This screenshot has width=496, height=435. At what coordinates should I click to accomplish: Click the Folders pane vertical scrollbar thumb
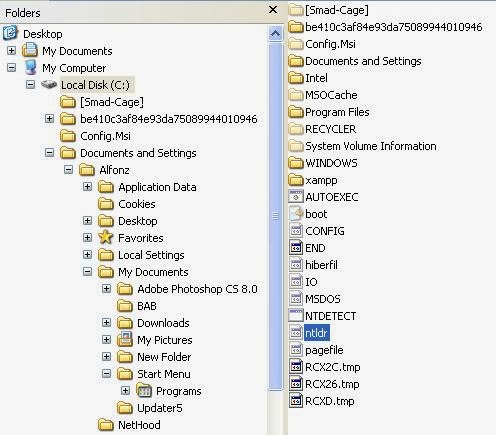[x=275, y=216]
